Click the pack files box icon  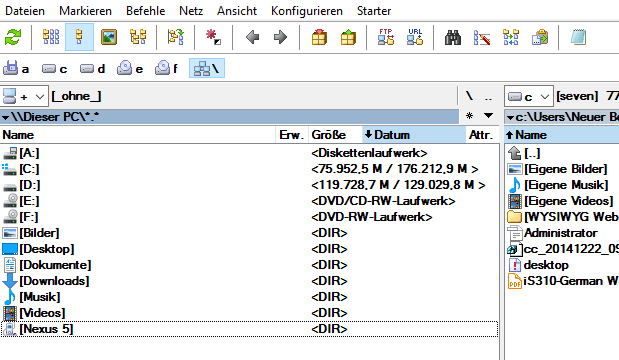pyautogui.click(x=319, y=38)
